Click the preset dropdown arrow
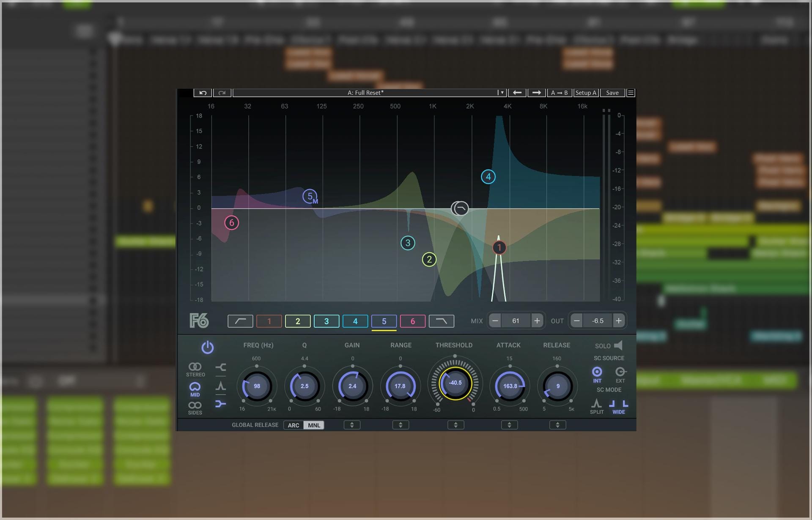812x520 pixels. point(502,93)
